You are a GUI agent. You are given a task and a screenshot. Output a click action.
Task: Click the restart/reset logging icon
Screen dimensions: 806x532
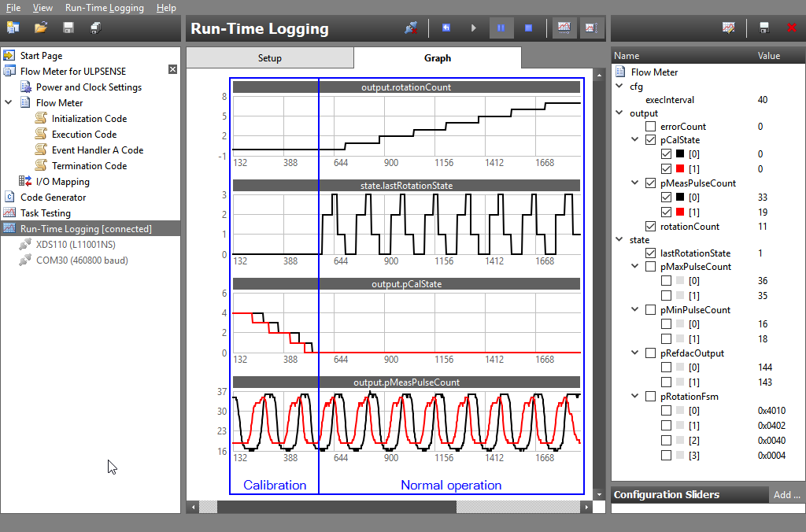pos(446,28)
